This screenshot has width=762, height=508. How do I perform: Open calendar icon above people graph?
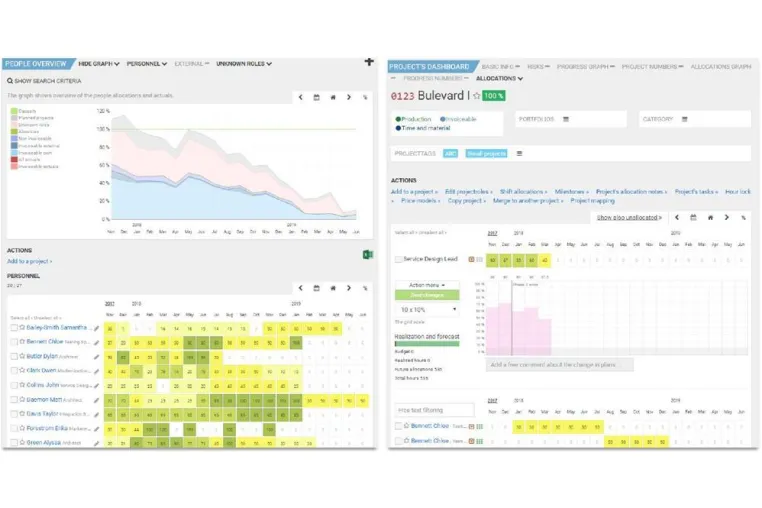point(316,97)
